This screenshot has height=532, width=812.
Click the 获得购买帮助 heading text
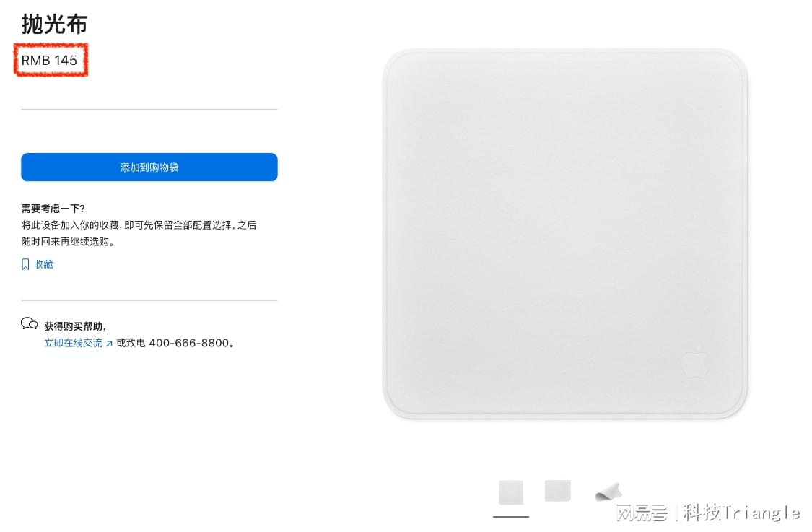(75, 326)
